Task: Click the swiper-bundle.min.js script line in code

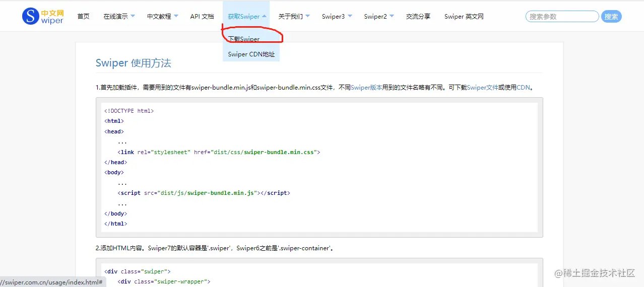Action: [204, 193]
